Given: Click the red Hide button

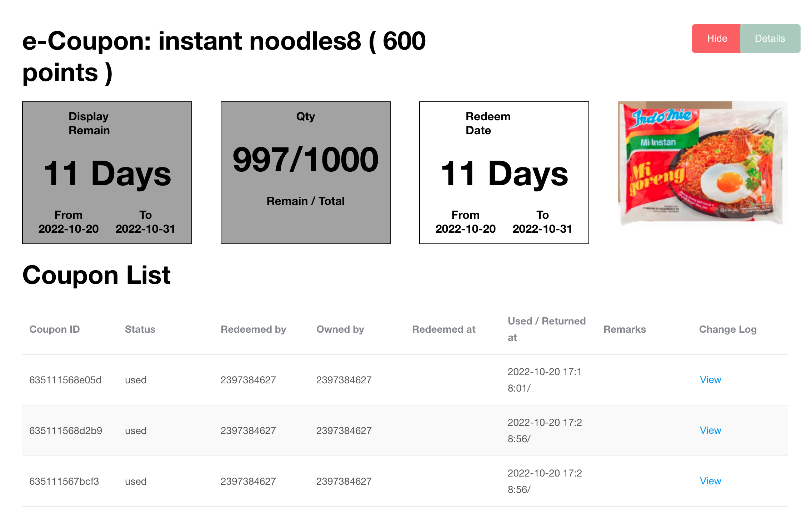Looking at the screenshot, I should coord(716,39).
